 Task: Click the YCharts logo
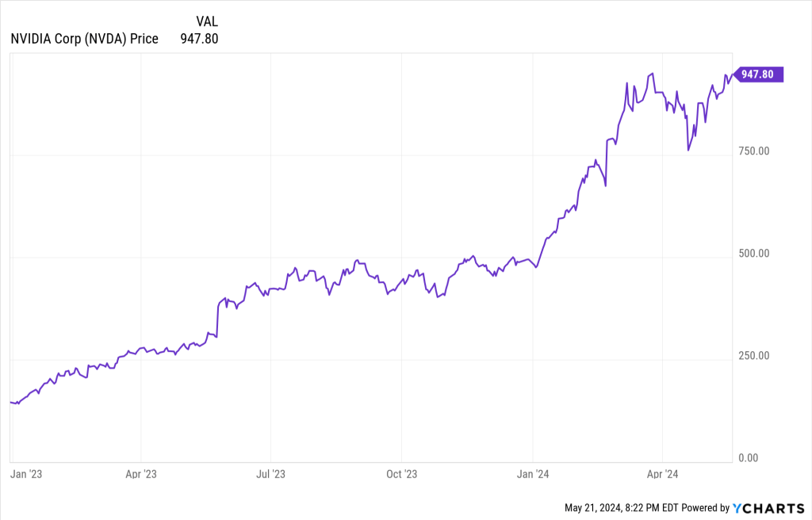pyautogui.click(x=768, y=507)
